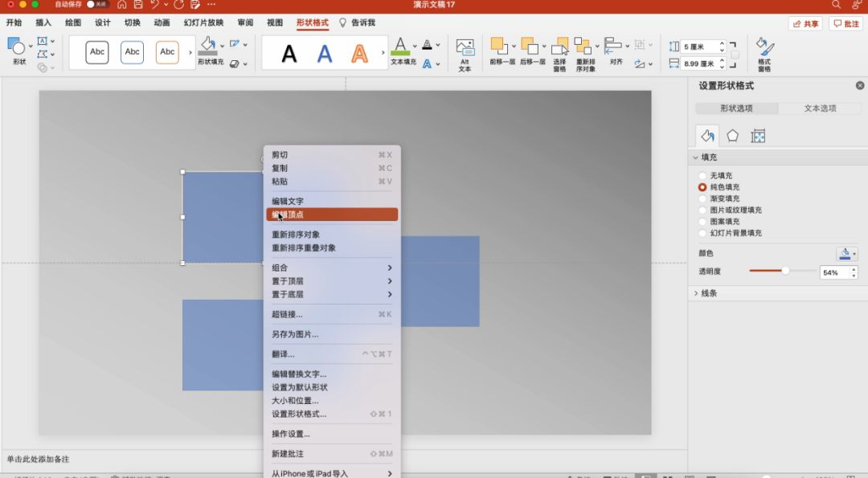Screen dimensions: 868x478
Task: Click the Text Effects blue A icon
Action: [x=427, y=63]
